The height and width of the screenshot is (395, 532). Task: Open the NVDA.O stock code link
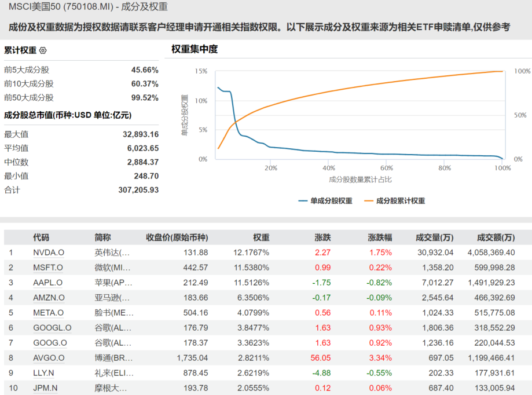click(49, 253)
